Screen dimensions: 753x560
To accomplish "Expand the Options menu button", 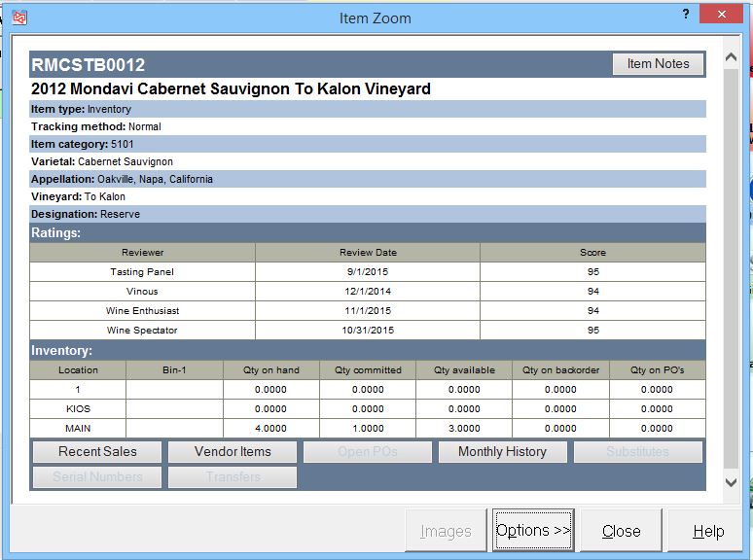I will pos(533,531).
